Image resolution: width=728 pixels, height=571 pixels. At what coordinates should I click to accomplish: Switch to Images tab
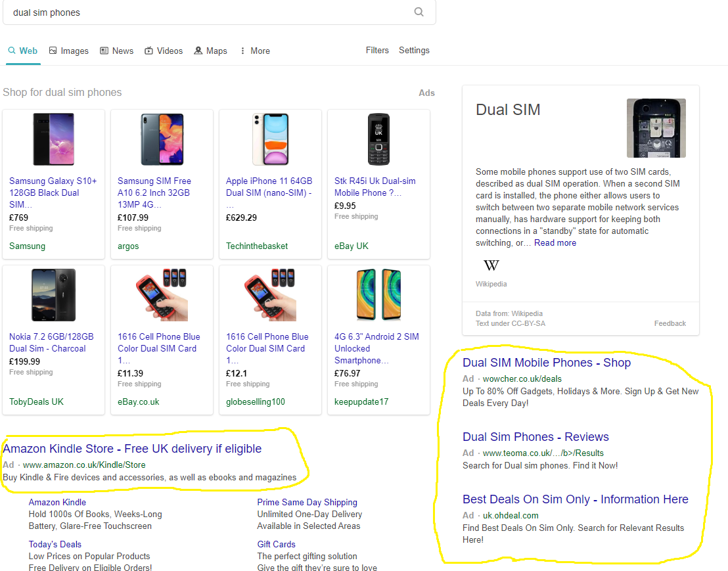click(69, 51)
